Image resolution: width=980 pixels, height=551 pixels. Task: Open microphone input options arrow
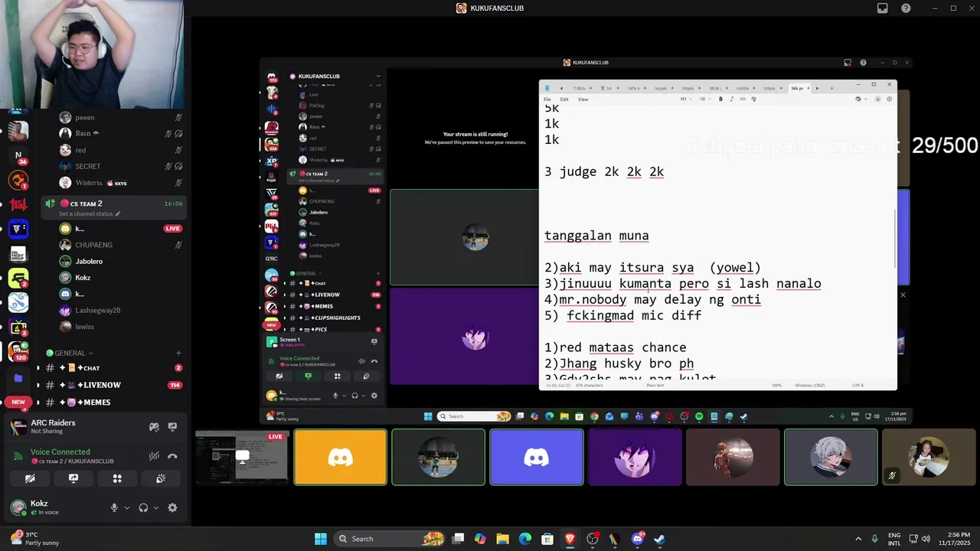tap(127, 507)
